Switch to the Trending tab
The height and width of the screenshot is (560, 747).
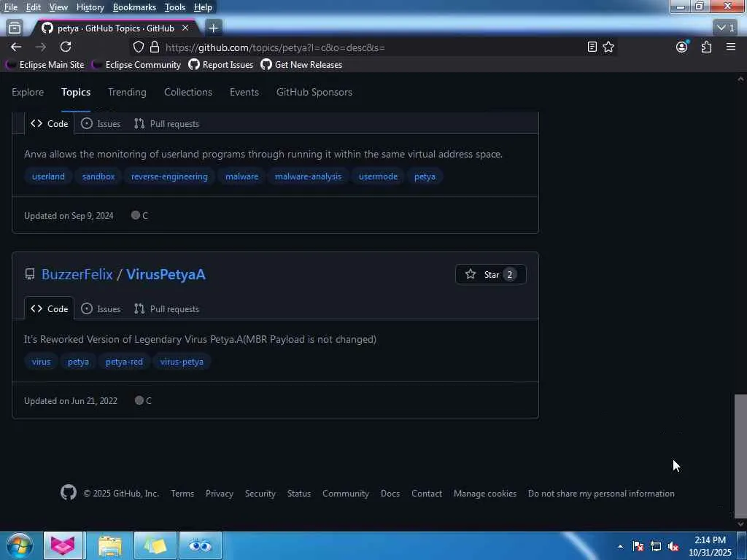127,92
